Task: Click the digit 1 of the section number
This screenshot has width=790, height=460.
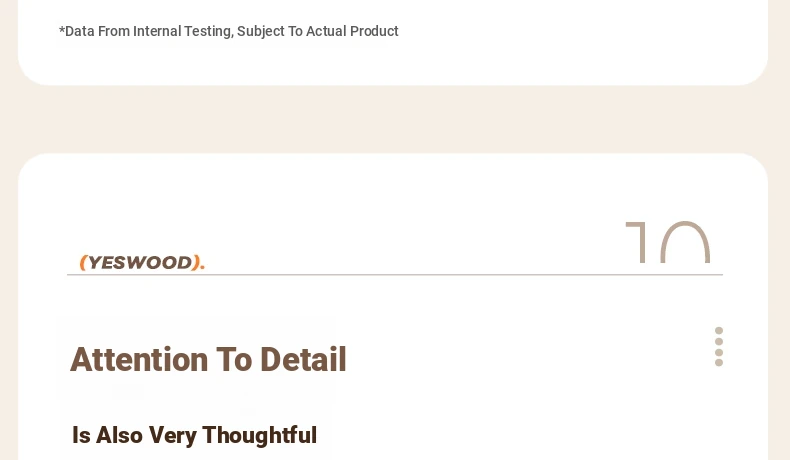Action: click(636, 242)
